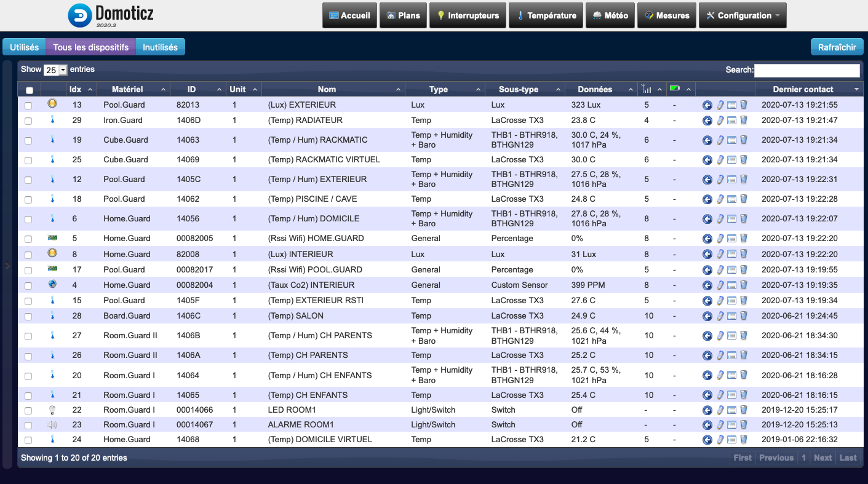Click the pencil rename icon for (Temp) RADIATEUR
This screenshot has width=868, height=484.
pos(720,121)
